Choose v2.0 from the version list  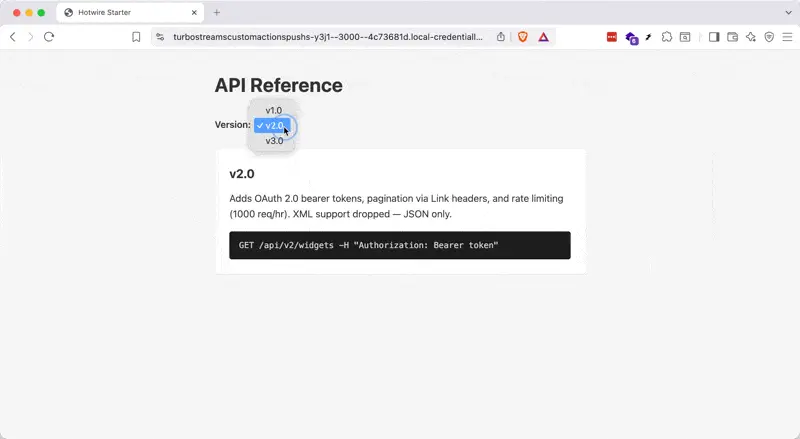(273, 126)
